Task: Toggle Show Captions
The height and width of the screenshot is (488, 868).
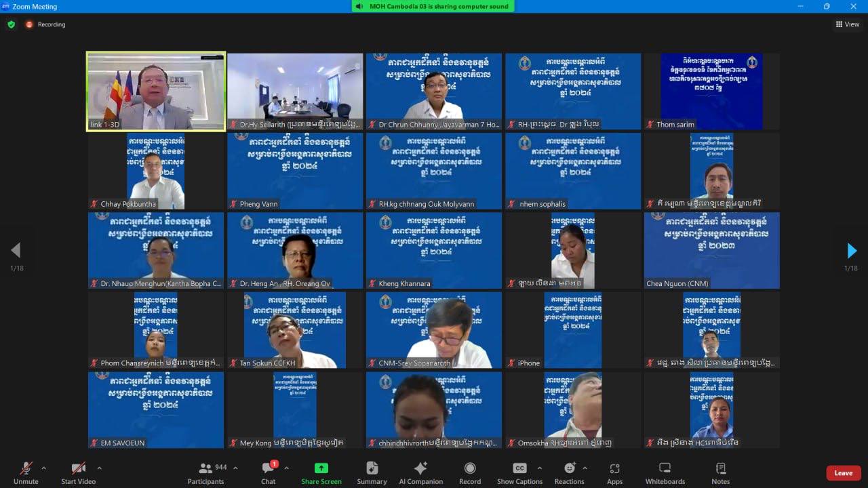Action: (x=519, y=472)
